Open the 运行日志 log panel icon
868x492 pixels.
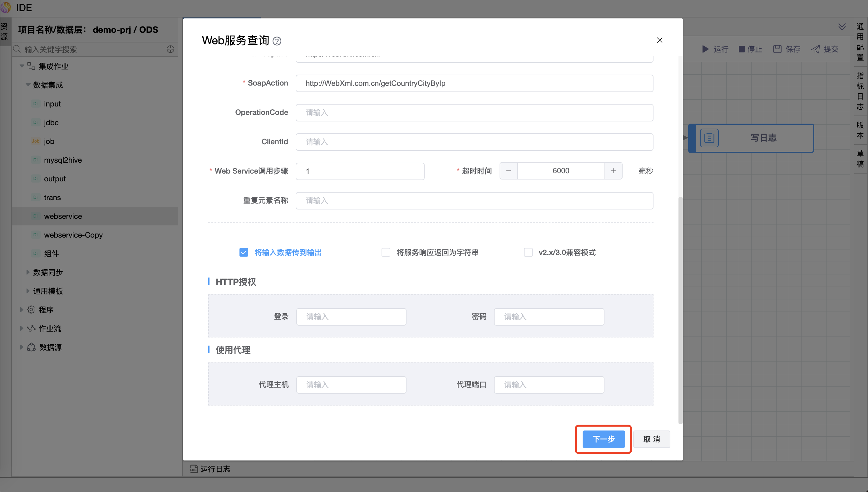coord(194,469)
